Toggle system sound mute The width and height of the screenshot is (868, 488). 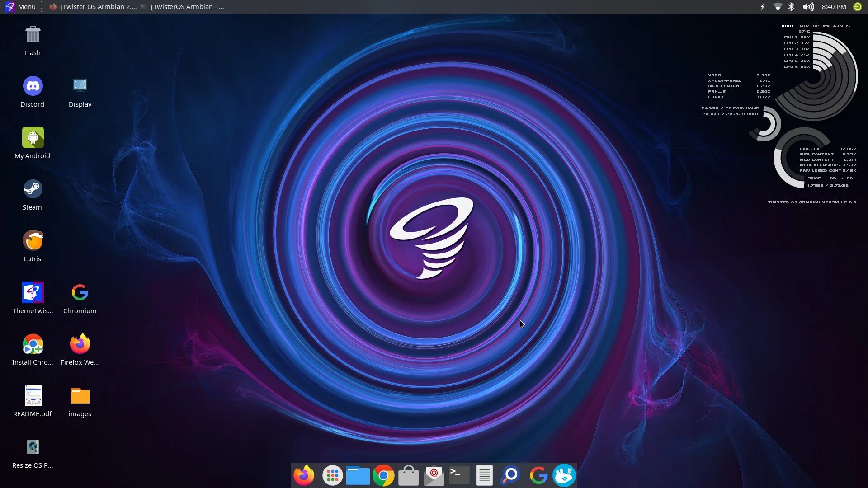click(x=809, y=7)
